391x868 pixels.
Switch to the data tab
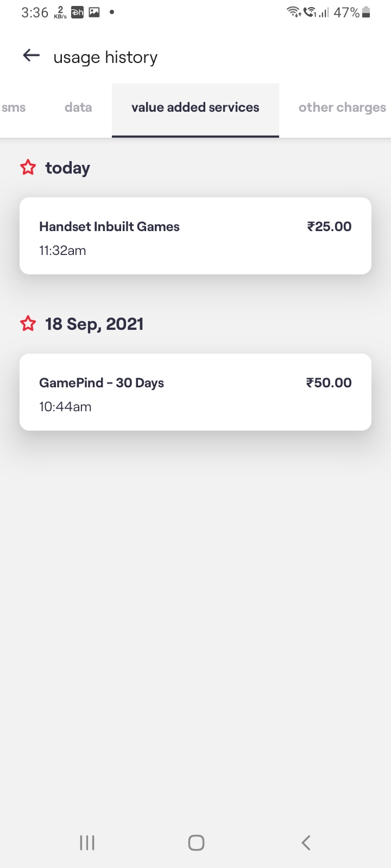click(x=78, y=107)
